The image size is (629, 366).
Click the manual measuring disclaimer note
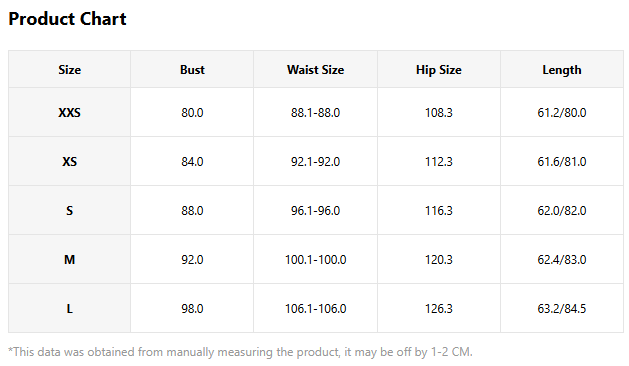tap(240, 352)
